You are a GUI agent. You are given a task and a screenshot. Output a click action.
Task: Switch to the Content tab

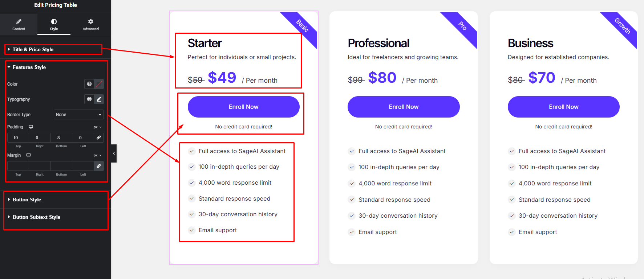click(19, 25)
